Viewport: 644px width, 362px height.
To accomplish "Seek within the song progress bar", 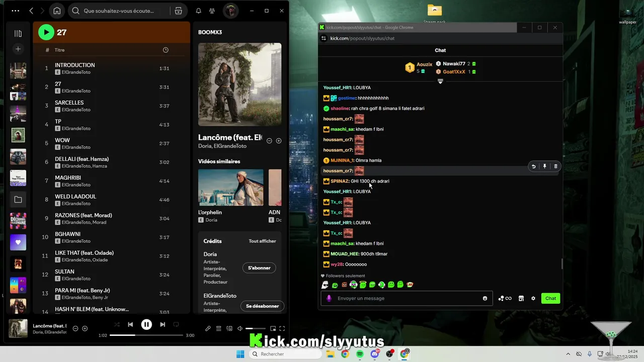I will tap(146, 335).
